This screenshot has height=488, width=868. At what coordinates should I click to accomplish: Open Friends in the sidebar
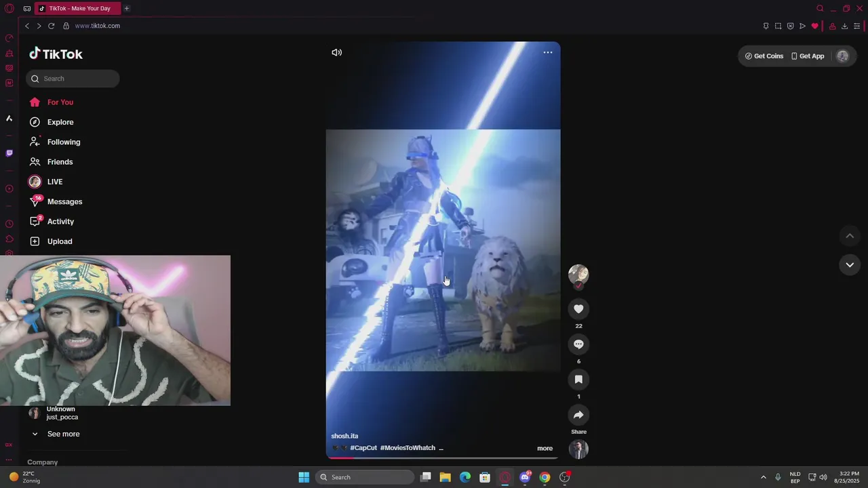click(52, 162)
